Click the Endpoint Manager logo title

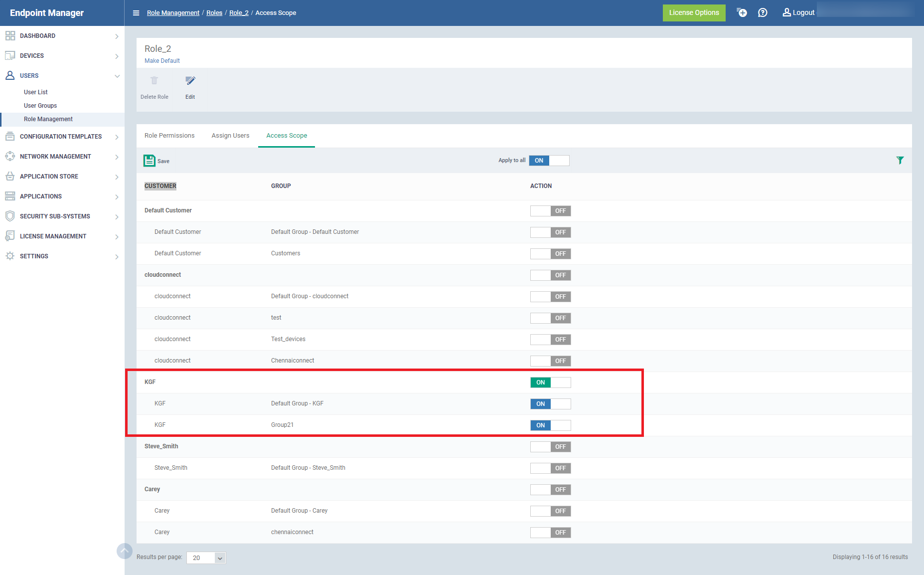pos(47,13)
